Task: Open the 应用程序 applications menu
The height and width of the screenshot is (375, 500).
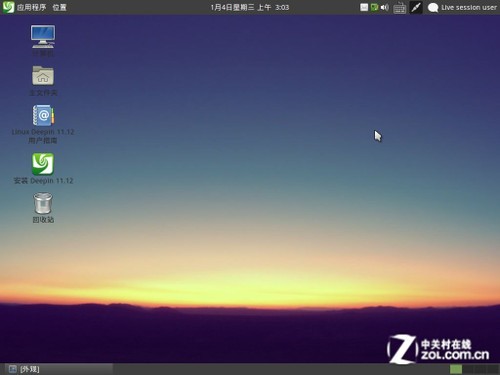Action: pos(32,7)
